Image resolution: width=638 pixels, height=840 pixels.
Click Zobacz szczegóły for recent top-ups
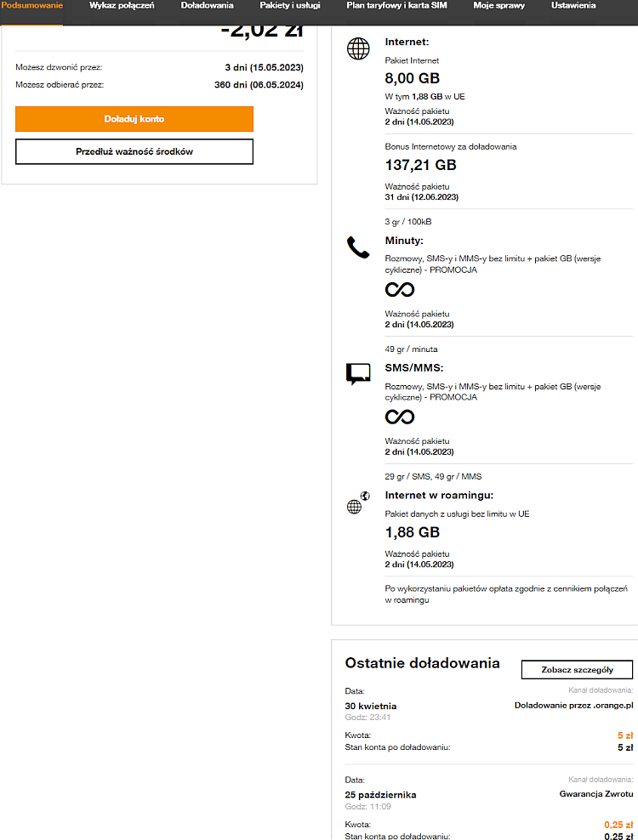pos(577,669)
